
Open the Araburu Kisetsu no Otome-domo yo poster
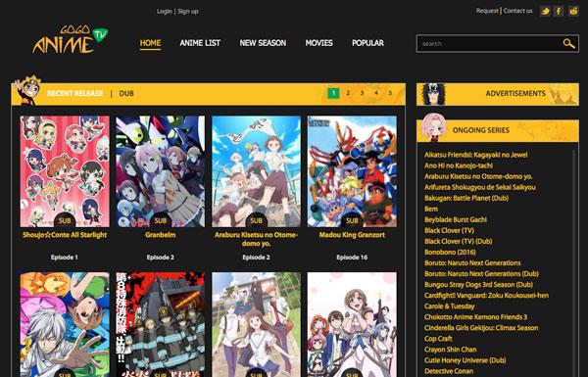[256, 171]
